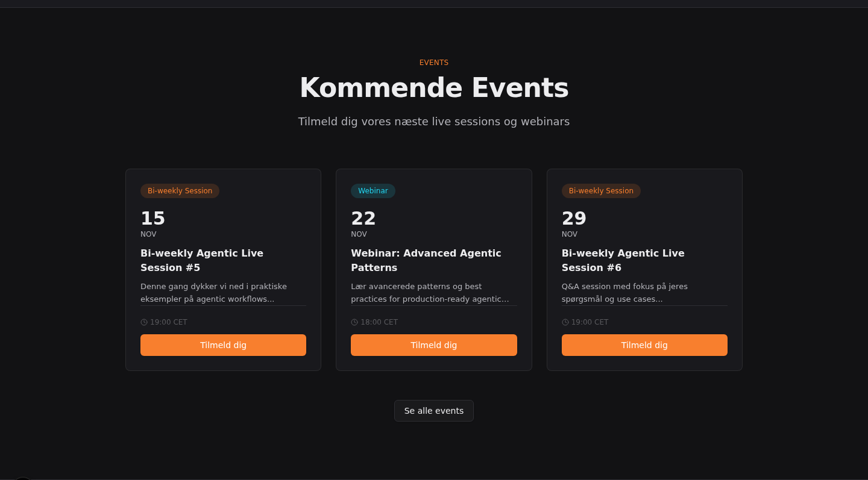The image size is (868, 480).
Task: Click the Bi-weekly Session badge on the 29 Nov card
Action: pos(601,191)
